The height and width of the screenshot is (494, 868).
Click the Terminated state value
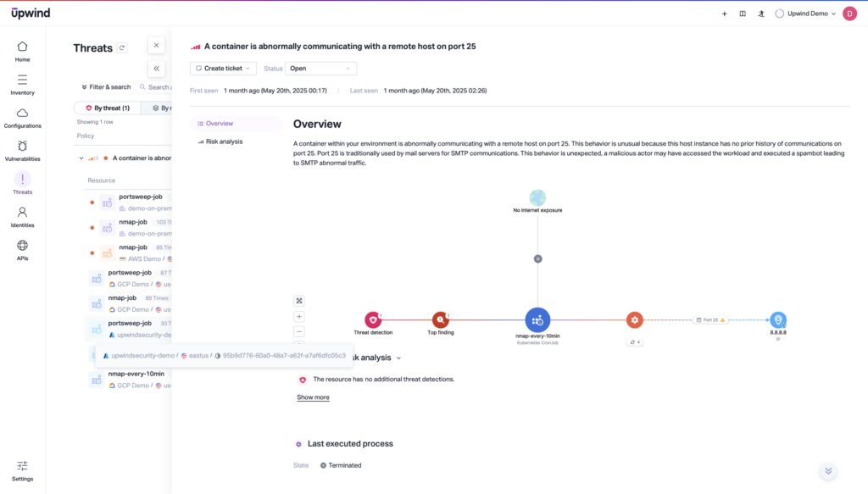(x=341, y=465)
